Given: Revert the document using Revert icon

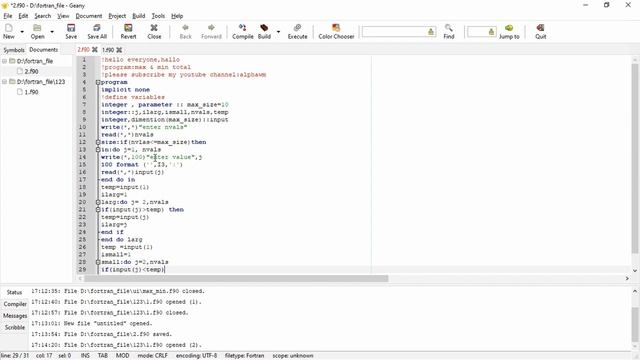Looking at the screenshot, I should coord(128,31).
